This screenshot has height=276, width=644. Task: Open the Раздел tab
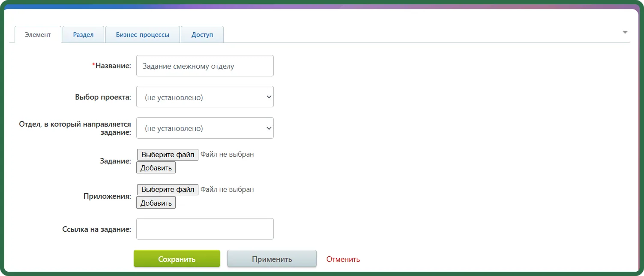point(83,35)
